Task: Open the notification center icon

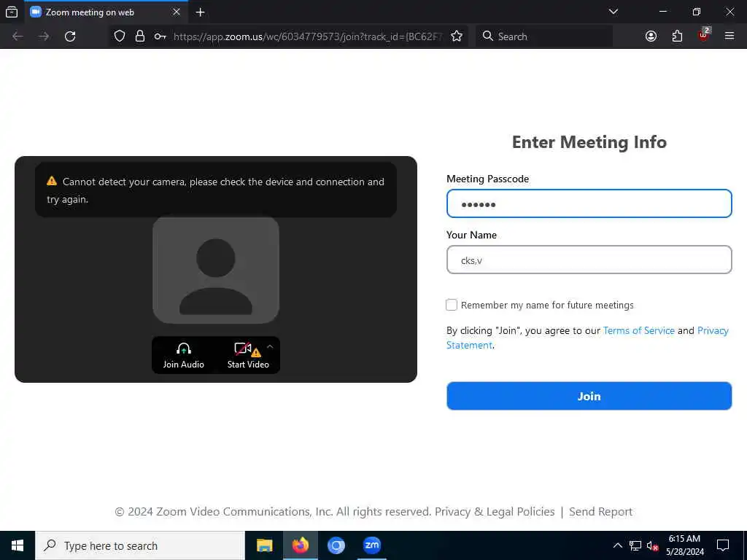Action: coord(723,545)
